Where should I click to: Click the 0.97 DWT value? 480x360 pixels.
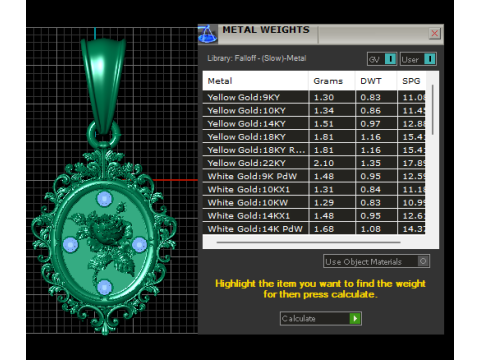tap(370, 124)
